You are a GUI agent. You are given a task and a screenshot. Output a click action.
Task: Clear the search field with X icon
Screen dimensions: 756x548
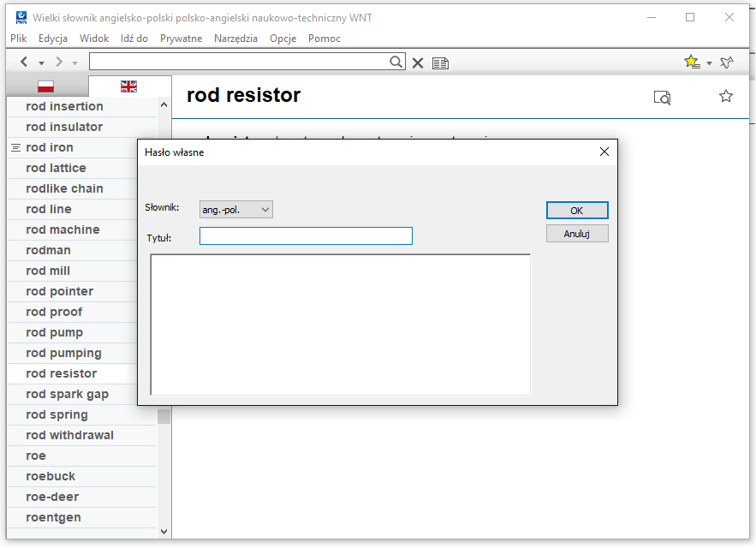418,63
